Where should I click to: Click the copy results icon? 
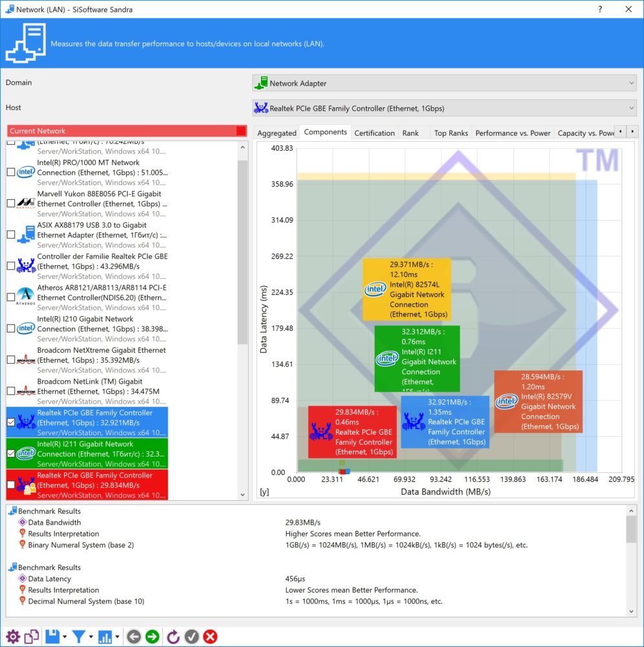tap(32, 637)
